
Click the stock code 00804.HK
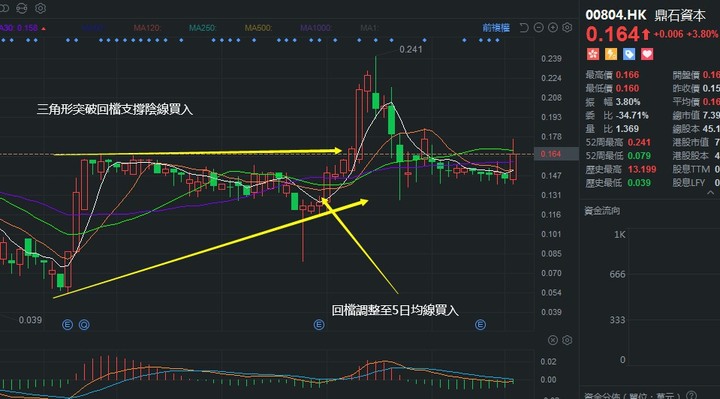point(616,15)
